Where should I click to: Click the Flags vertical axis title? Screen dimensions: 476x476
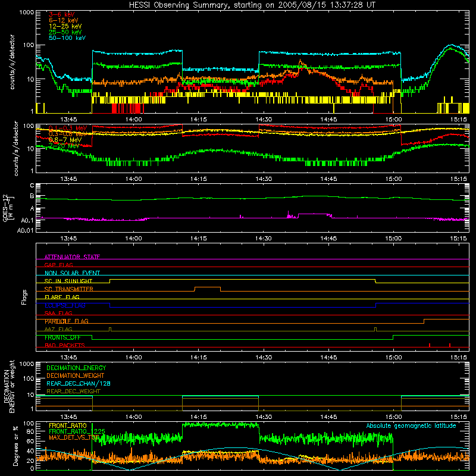point(24,297)
